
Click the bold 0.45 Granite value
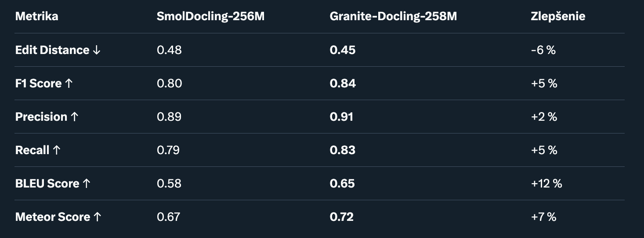tap(343, 50)
